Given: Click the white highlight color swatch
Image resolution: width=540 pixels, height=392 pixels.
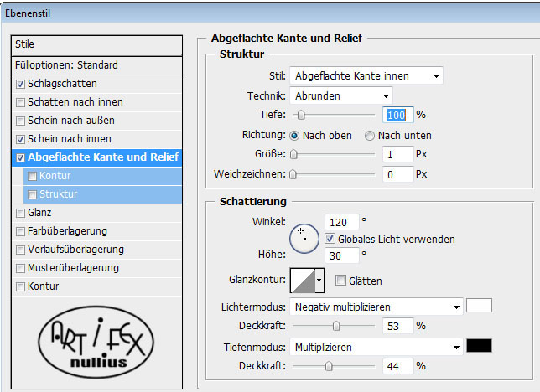Looking at the screenshot, I should [479, 306].
